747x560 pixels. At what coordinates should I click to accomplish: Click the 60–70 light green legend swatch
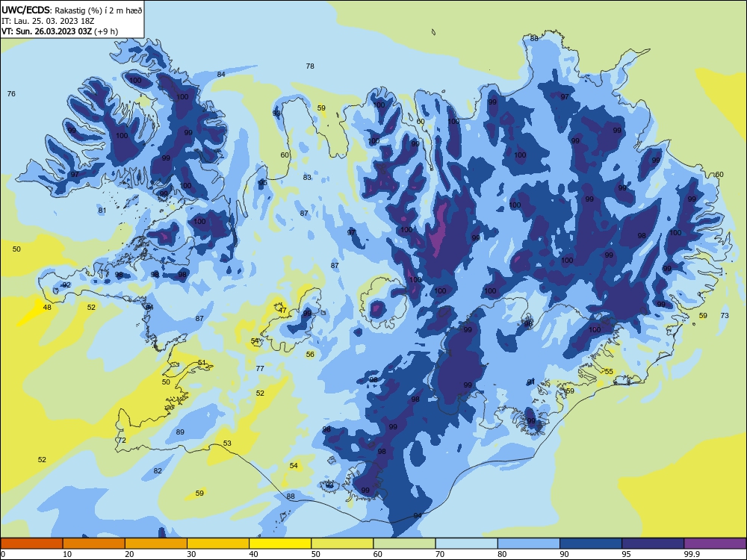[x=404, y=544]
